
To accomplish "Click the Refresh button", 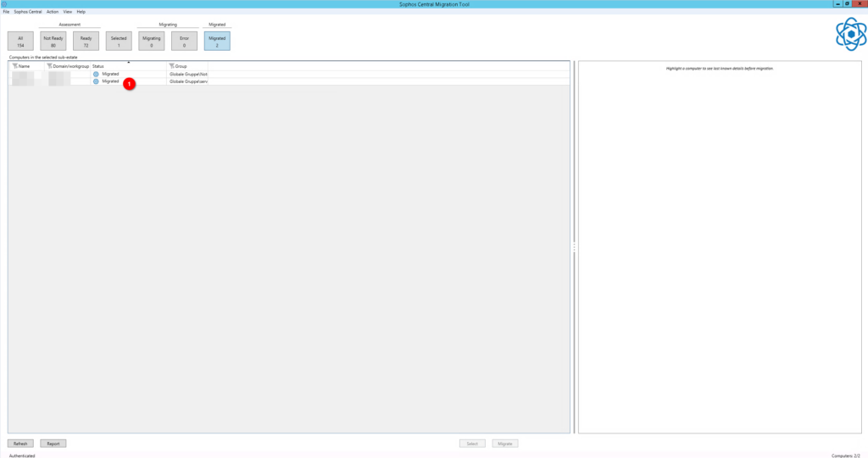I will click(20, 444).
